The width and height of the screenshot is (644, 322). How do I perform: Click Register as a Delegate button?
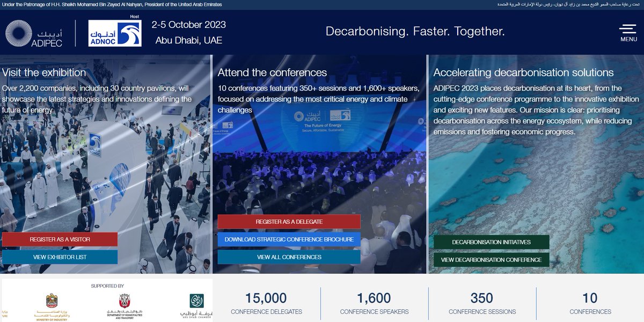point(289,222)
